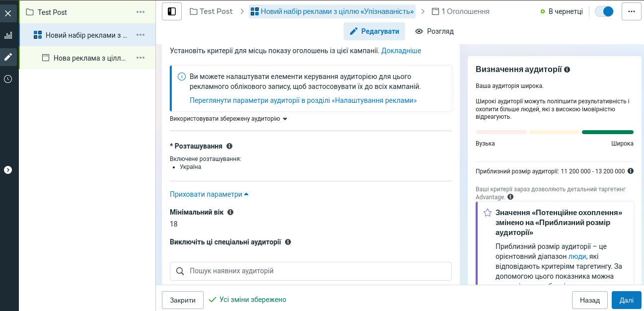Open the '1 Оголошення' breadcrumb
Image resolution: width=644 pixels, height=311 pixels.
(x=461, y=11)
